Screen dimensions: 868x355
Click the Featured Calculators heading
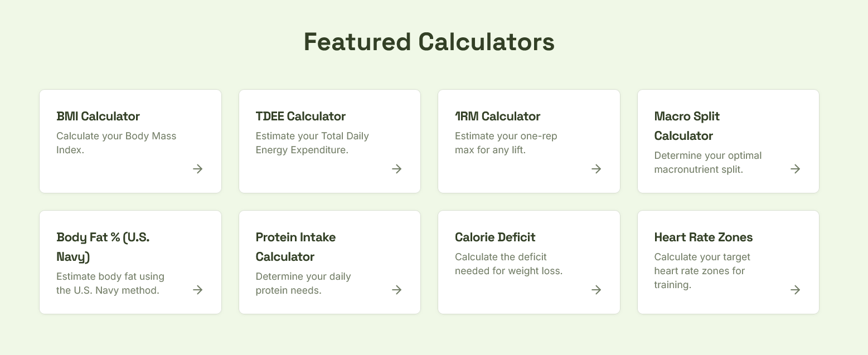[x=429, y=42]
